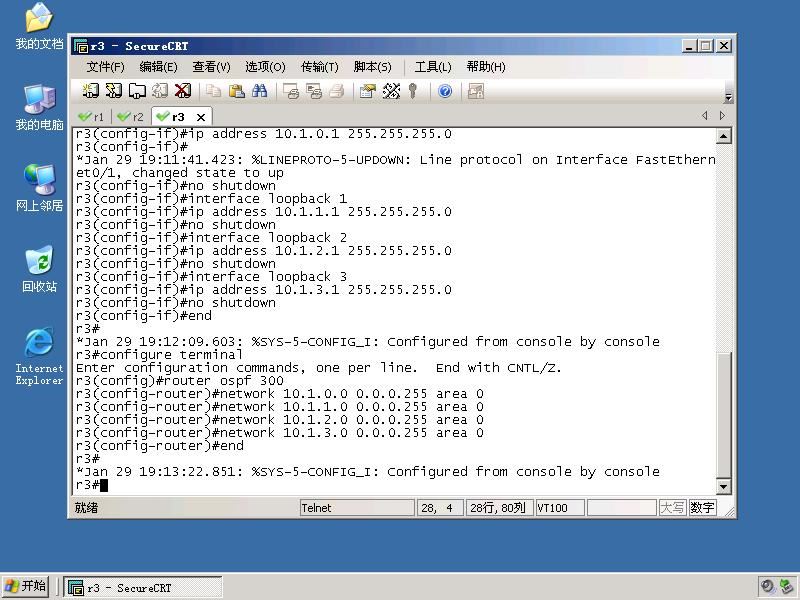Click the Copy toolbar icon
The height and width of the screenshot is (600, 800).
(x=213, y=91)
